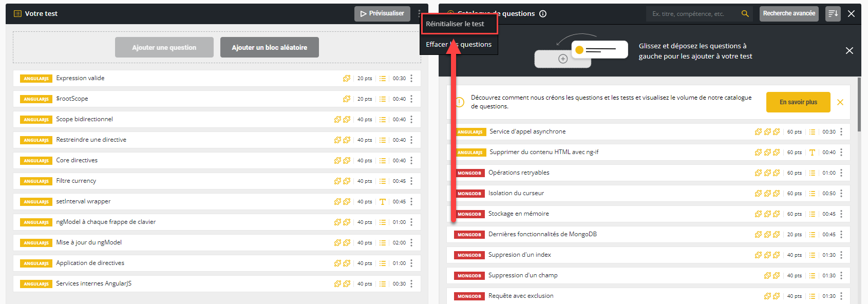Click the En savoir plus button
This screenshot has width=868, height=304.
[798, 102]
